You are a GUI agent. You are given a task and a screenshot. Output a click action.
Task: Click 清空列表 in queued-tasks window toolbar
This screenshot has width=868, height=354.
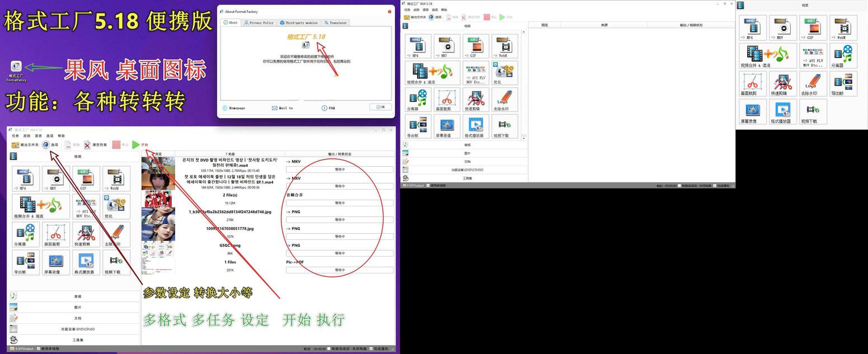pos(95,145)
